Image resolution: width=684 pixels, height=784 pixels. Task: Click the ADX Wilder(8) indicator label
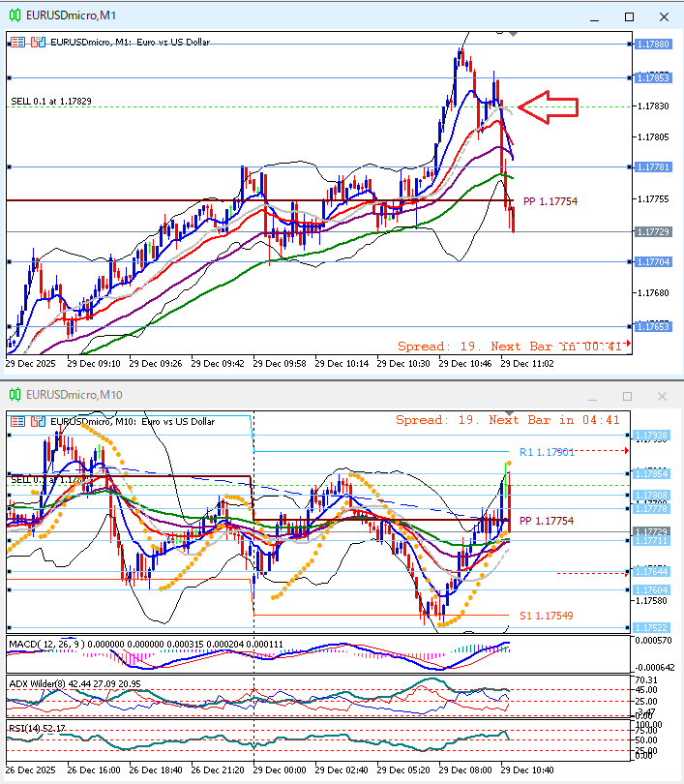point(44,683)
